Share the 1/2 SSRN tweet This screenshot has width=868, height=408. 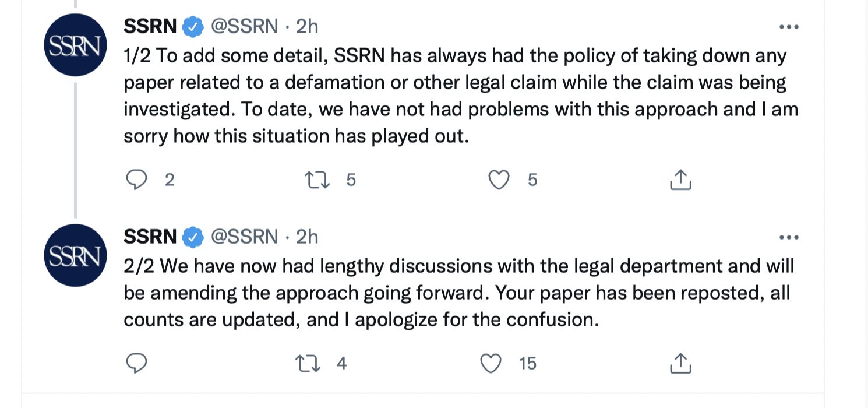(680, 180)
